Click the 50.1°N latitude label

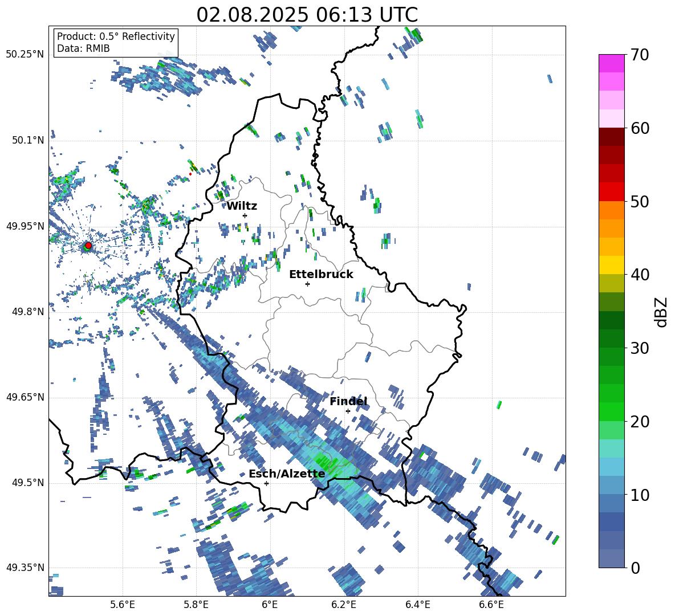[x=28, y=140]
